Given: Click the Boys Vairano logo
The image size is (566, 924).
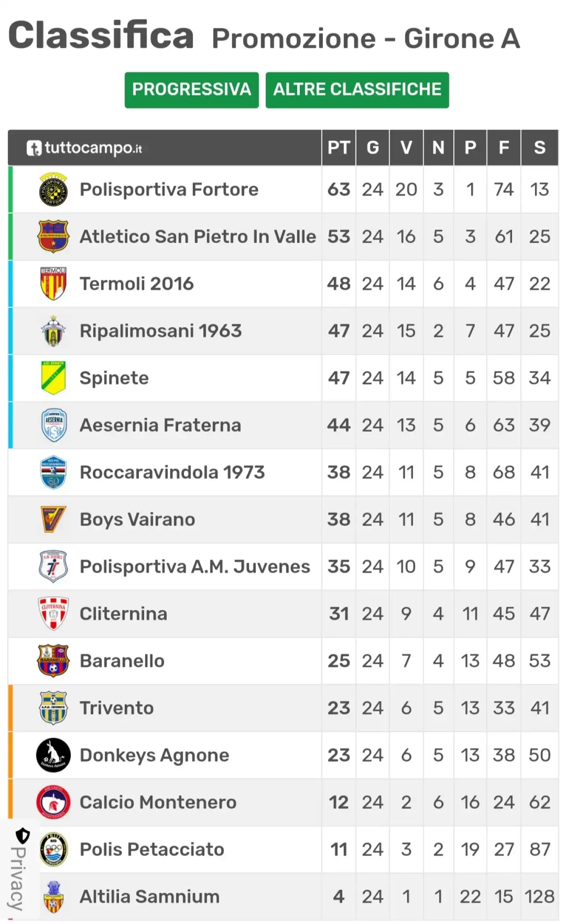Looking at the screenshot, I should [53, 519].
